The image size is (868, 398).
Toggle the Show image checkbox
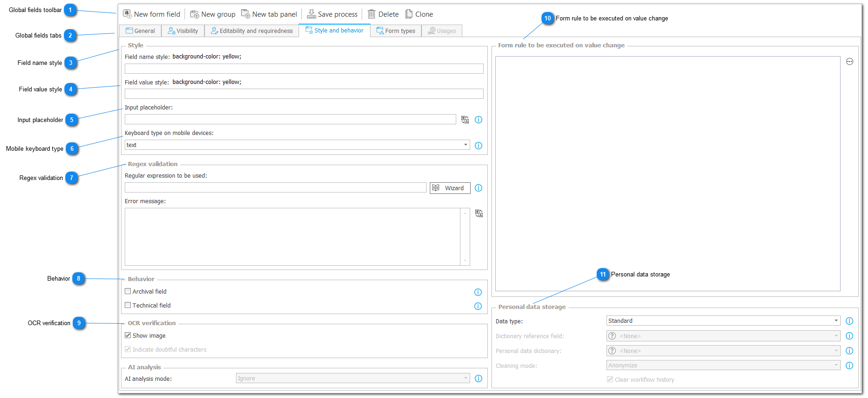[x=128, y=335]
